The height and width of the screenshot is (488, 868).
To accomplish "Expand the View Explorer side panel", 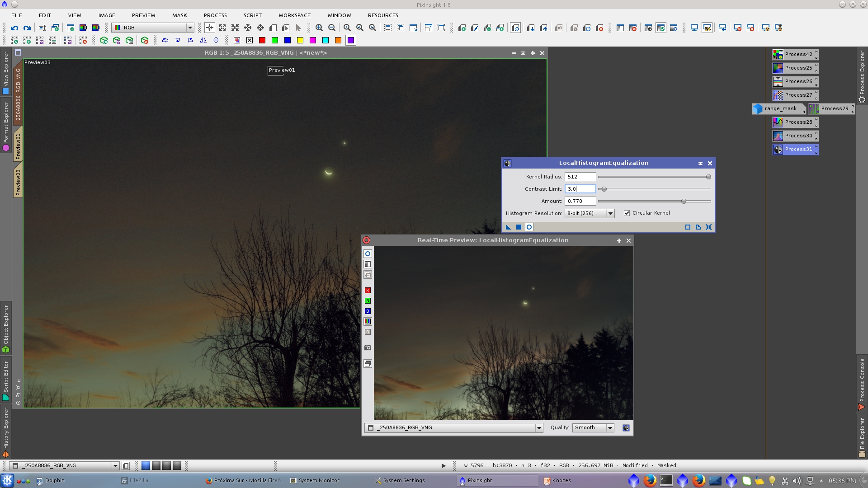I will pos(6,73).
